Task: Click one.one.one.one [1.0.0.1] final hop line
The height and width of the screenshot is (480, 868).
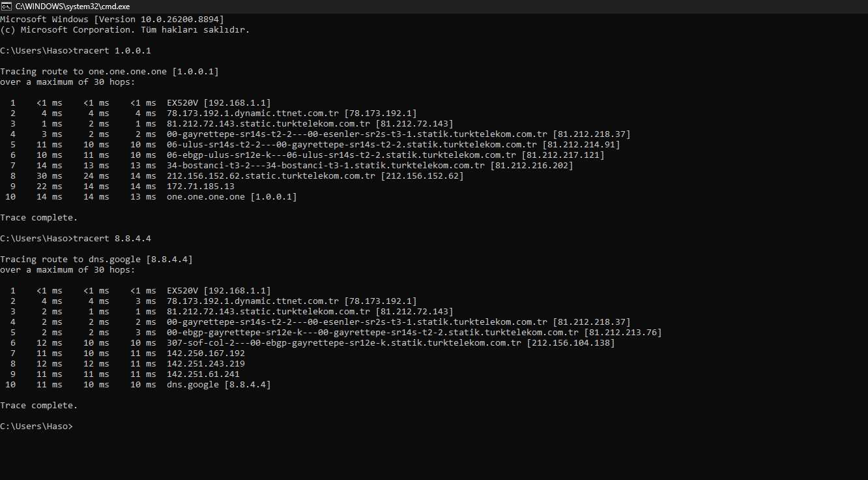Action: [232, 197]
